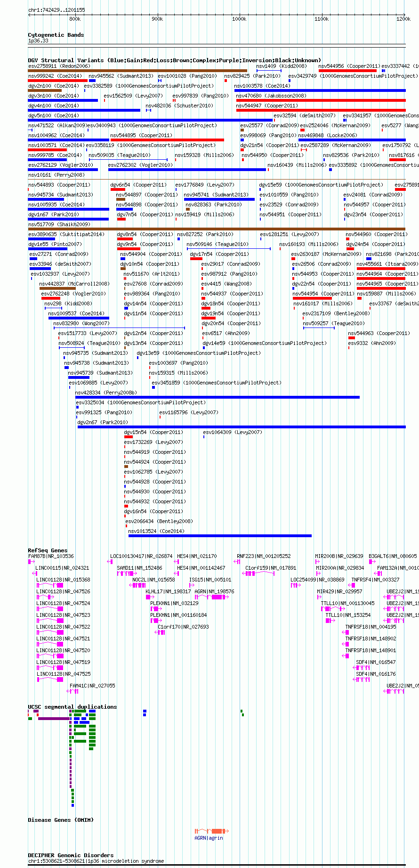
Task: Click the 1100k ruler tick
Action: coord(322,19)
